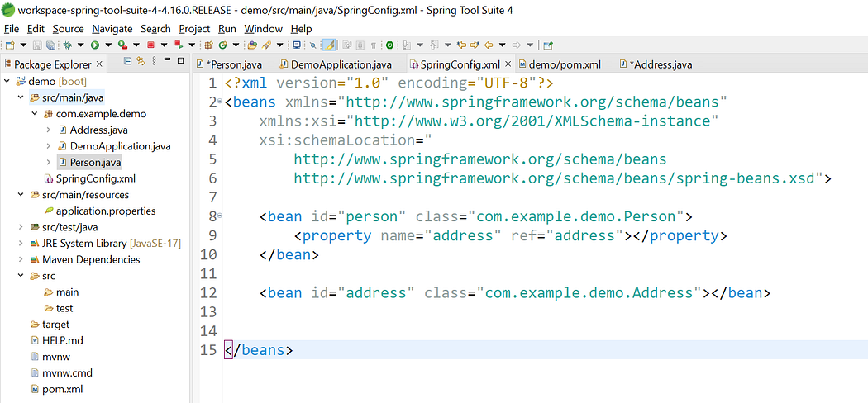Toggle Link with Editor in Package Explorer
The width and height of the screenshot is (868, 403).
[141, 61]
